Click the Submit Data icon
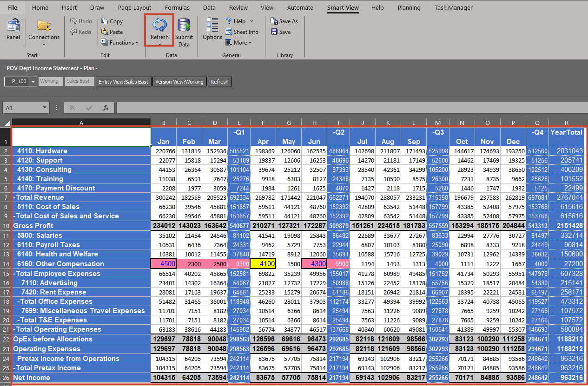 [x=184, y=26]
